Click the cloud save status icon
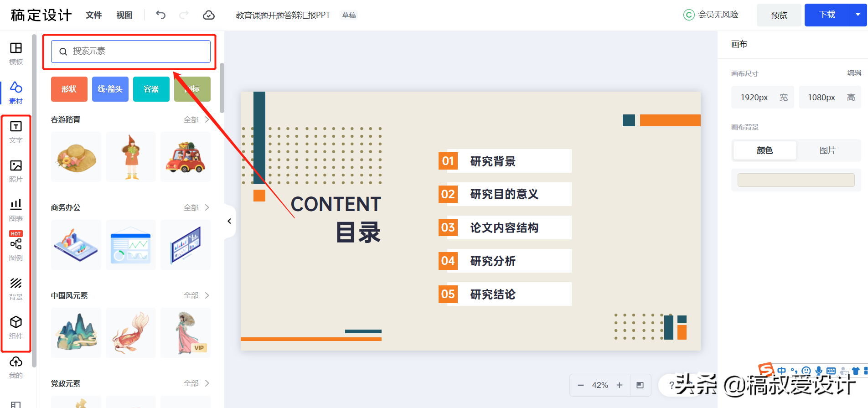Screen dimensions: 868x408 [209, 15]
